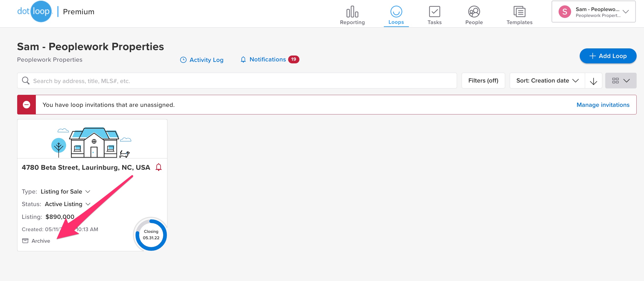Expand the Sort: Creation date dropdown
This screenshot has height=281, width=644.
click(547, 81)
